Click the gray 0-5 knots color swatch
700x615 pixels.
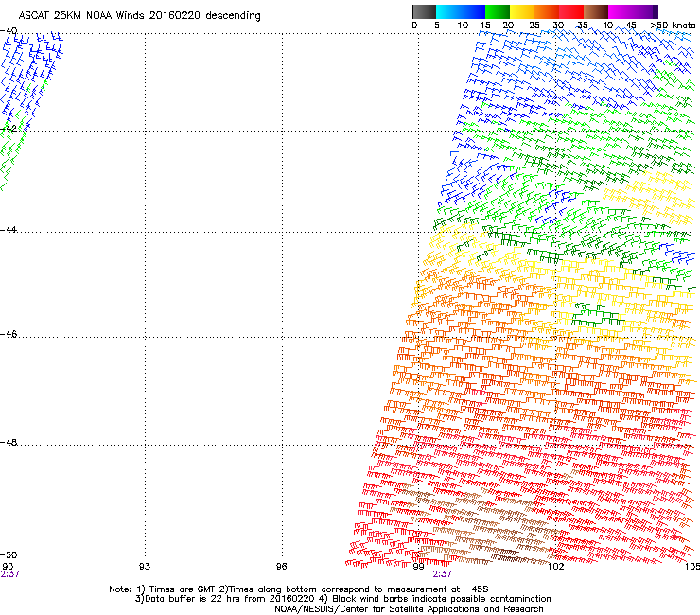(424, 11)
